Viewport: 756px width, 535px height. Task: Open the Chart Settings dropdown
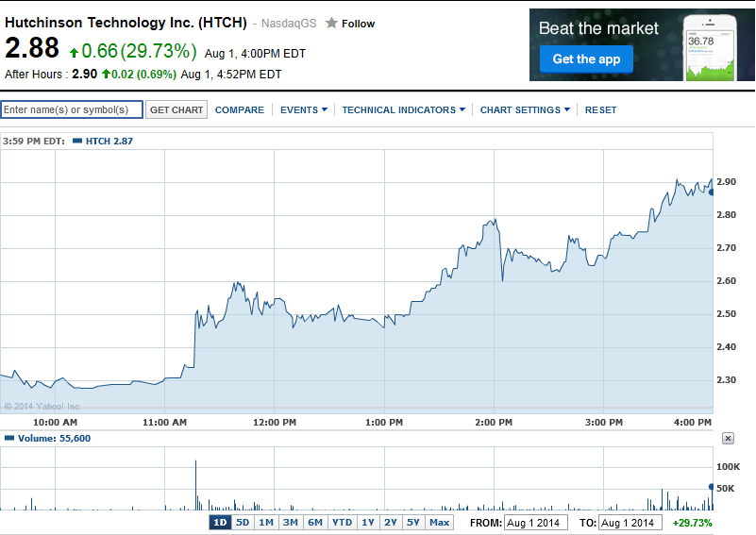525,109
